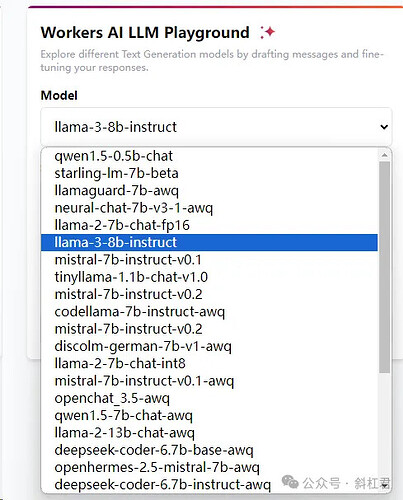Click the model list scrollbar thumb

coord(384,267)
